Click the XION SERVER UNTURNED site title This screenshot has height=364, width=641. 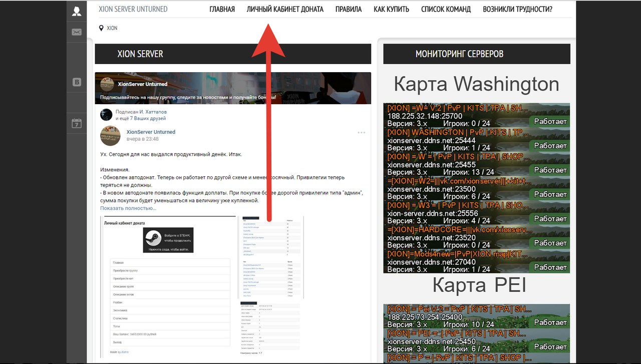point(133,9)
